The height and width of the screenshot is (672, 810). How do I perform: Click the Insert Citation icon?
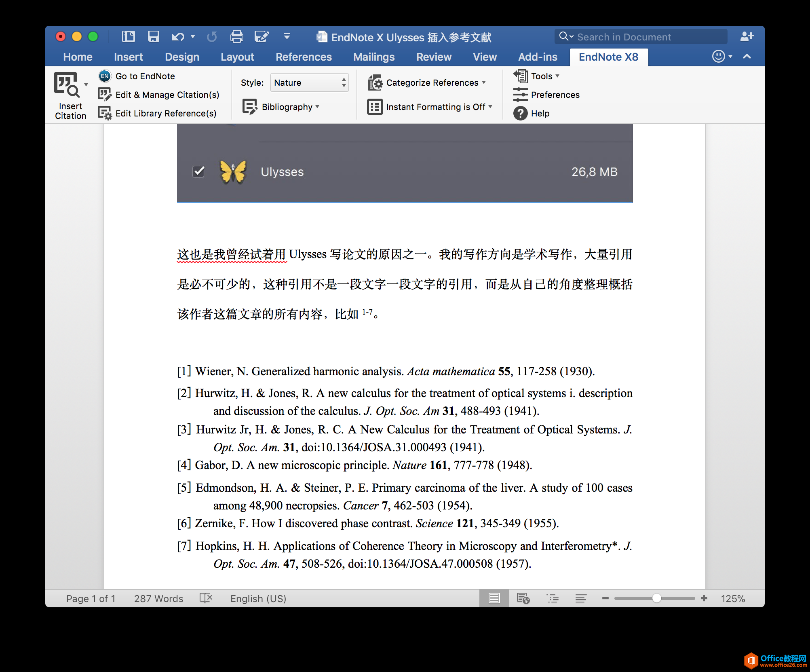coord(67,85)
